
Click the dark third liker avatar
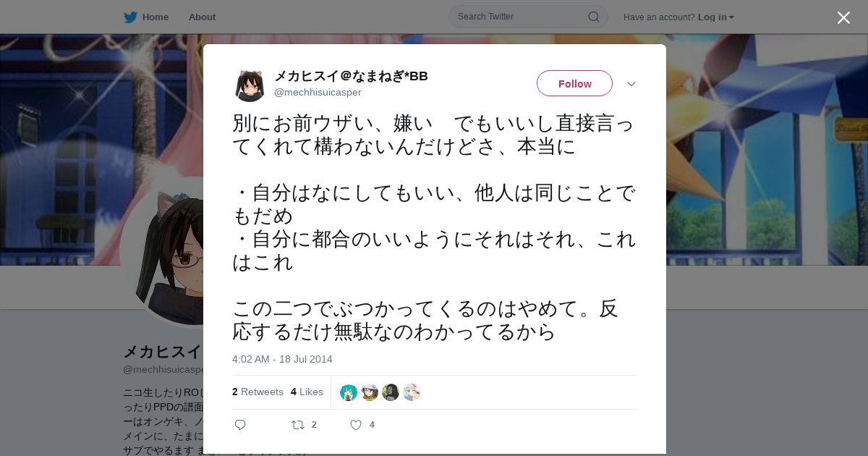[391, 392]
